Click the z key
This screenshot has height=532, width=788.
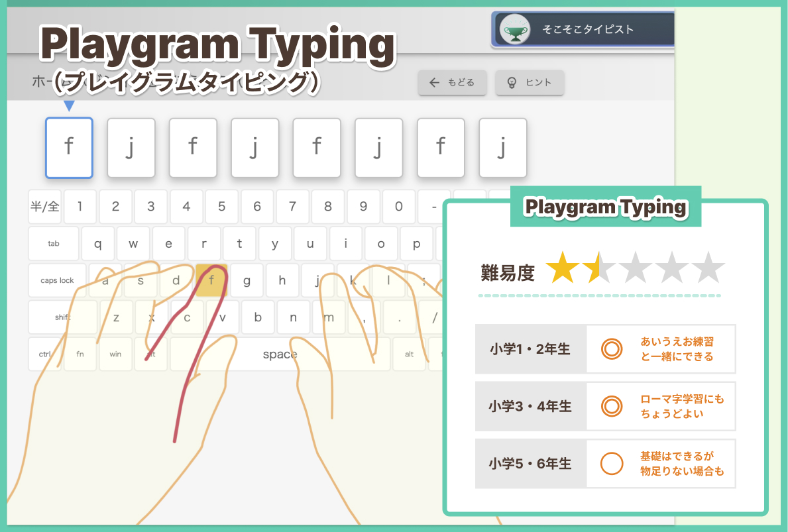pyautogui.click(x=117, y=317)
